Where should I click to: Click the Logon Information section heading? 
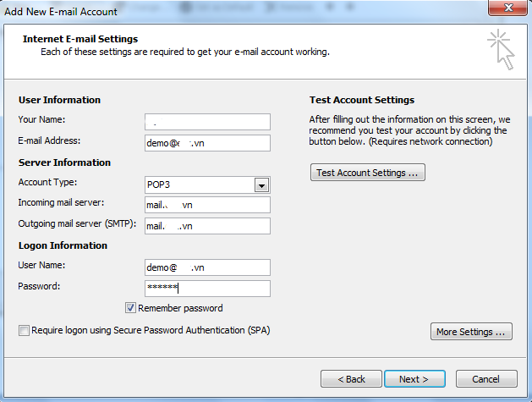pyautogui.click(x=63, y=245)
